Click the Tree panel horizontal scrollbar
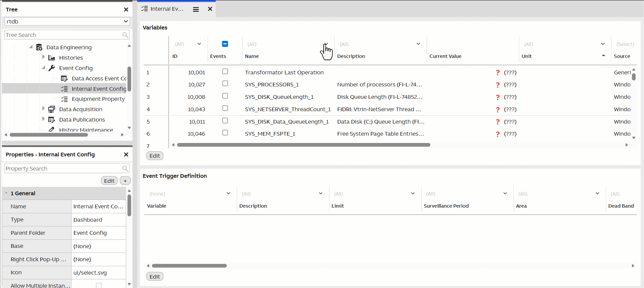The width and height of the screenshot is (644, 288). (x=49, y=135)
